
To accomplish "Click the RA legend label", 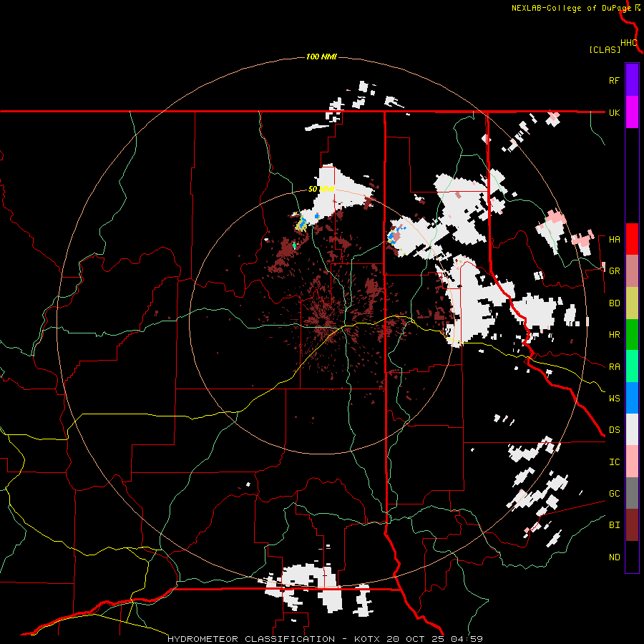I will click(x=614, y=367).
